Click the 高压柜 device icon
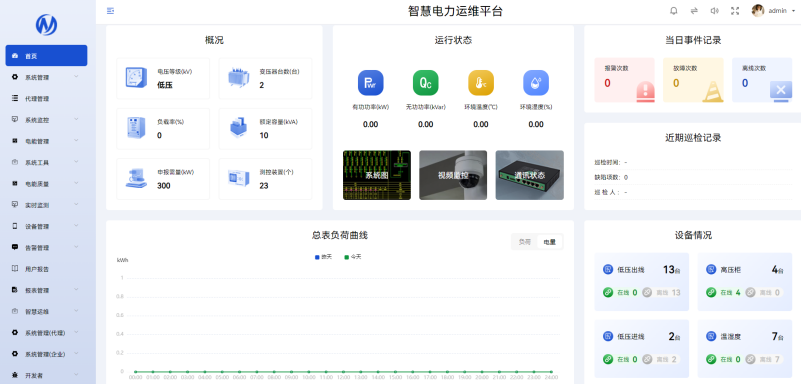This screenshot has width=801, height=384. pos(711,269)
